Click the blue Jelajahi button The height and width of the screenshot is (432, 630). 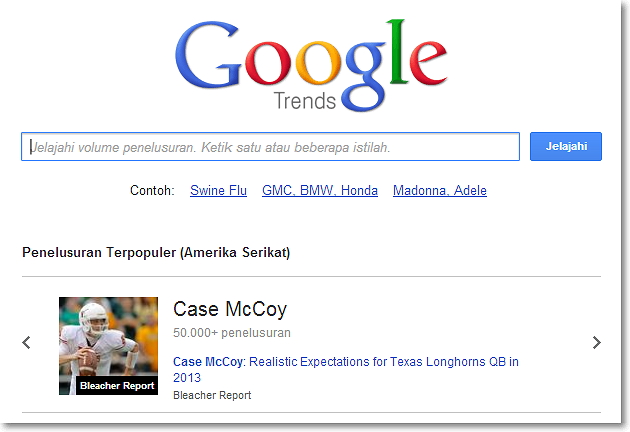point(566,146)
